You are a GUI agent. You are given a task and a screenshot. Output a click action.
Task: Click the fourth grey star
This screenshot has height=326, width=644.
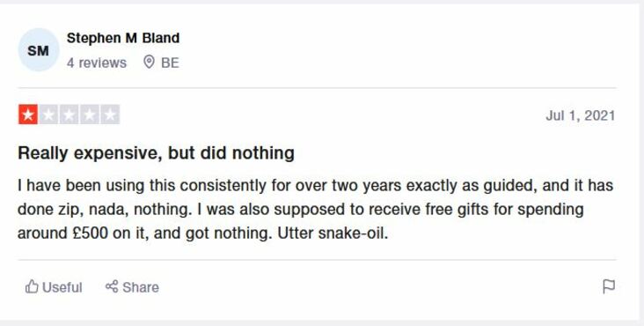point(90,115)
